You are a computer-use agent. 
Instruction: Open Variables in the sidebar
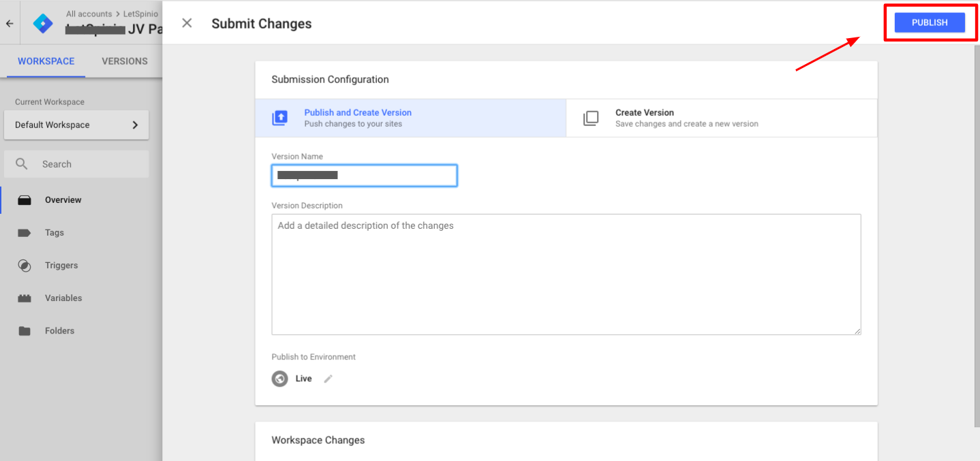63,298
